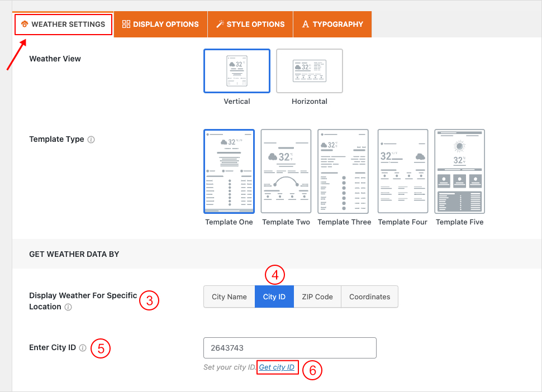Viewport: 542px width, 392px height.
Task: Click the Enter City ID help icon
Action: 83,348
